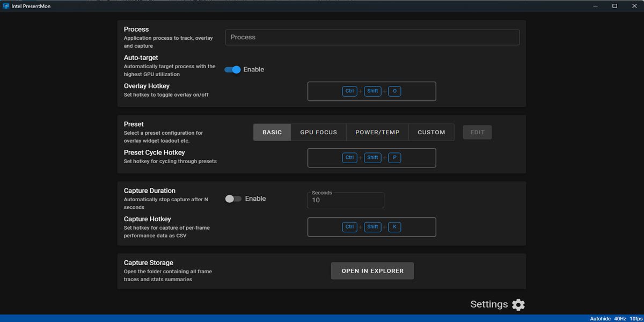Viewport: 644px width, 322px height.
Task: Select the BASIC preset
Action: (272, 133)
